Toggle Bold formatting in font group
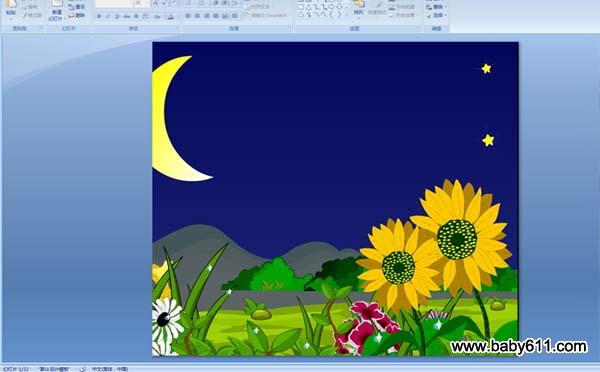This screenshot has height=372, width=600. [x=99, y=16]
